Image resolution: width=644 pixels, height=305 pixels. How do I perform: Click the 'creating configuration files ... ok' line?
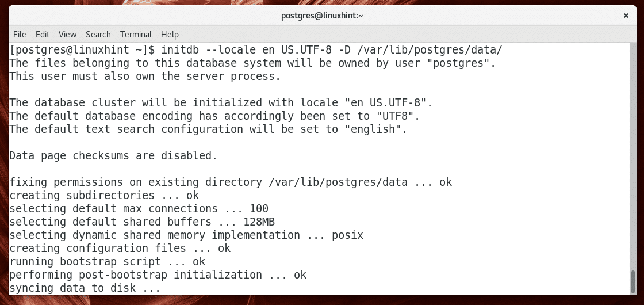coord(120,249)
